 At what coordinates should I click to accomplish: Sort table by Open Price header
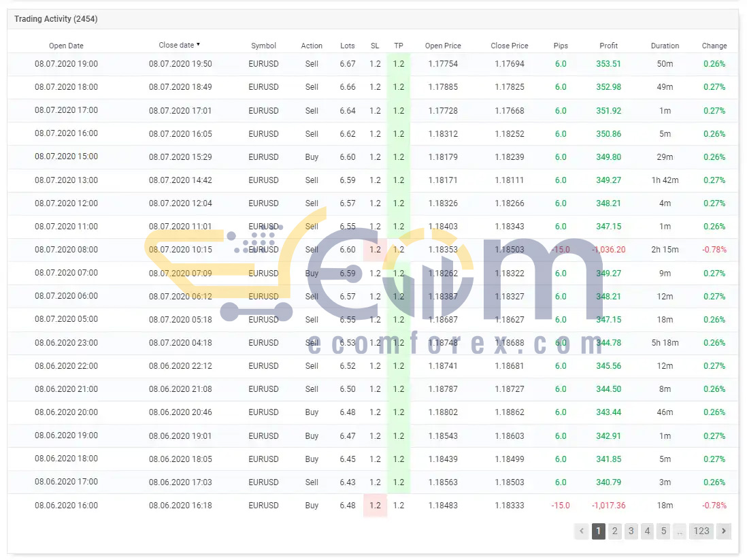(x=443, y=46)
